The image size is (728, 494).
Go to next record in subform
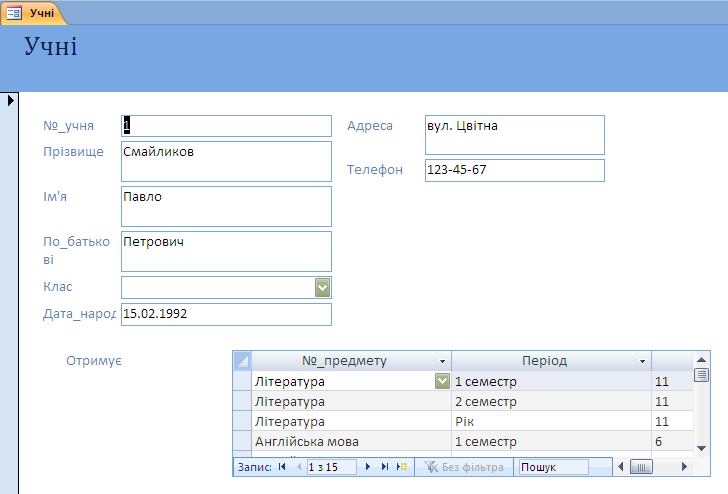coord(368,467)
